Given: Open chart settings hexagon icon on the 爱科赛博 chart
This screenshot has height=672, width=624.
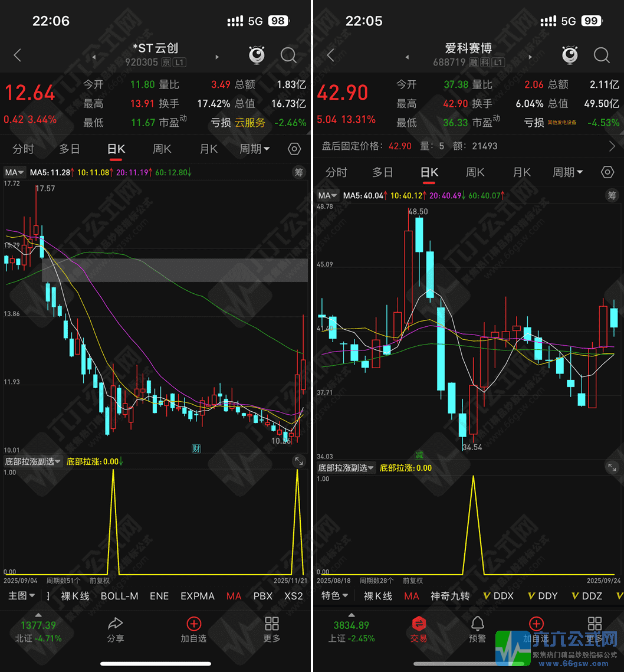Looking at the screenshot, I should coord(607,172).
